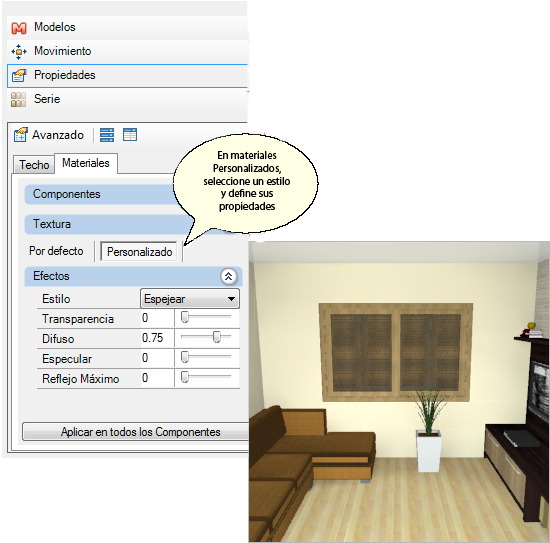
Task: Open the Serie grid icon
Action: [19, 99]
